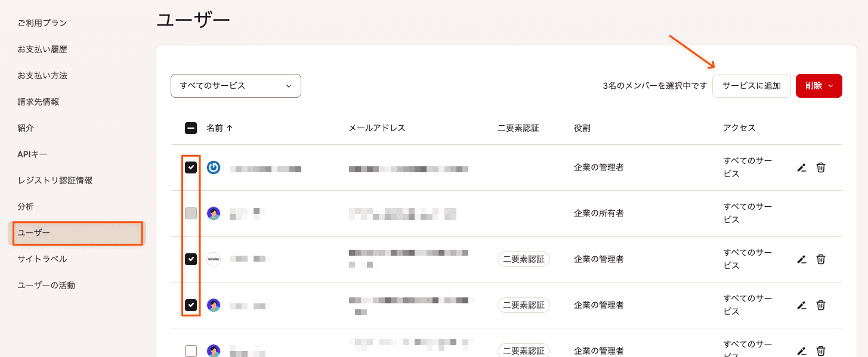Click the 名前 sort arrow to change ordering
The width and height of the screenshot is (868, 357).
(229, 127)
